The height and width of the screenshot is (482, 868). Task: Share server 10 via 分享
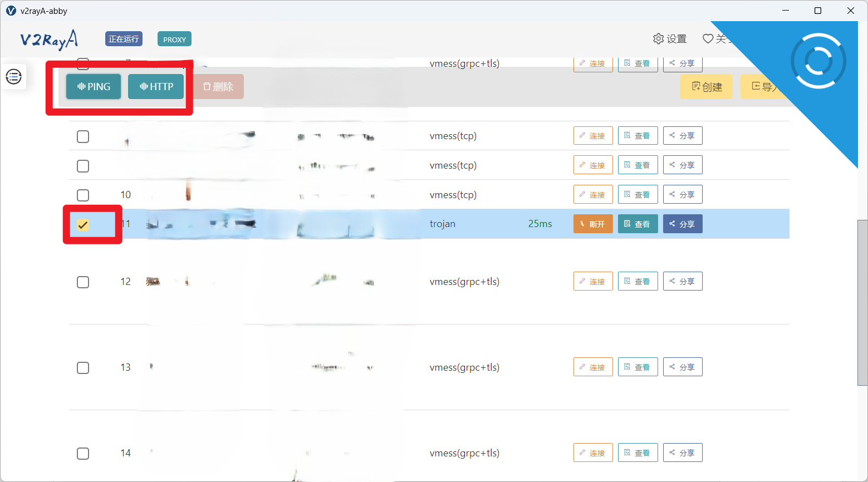683,194
